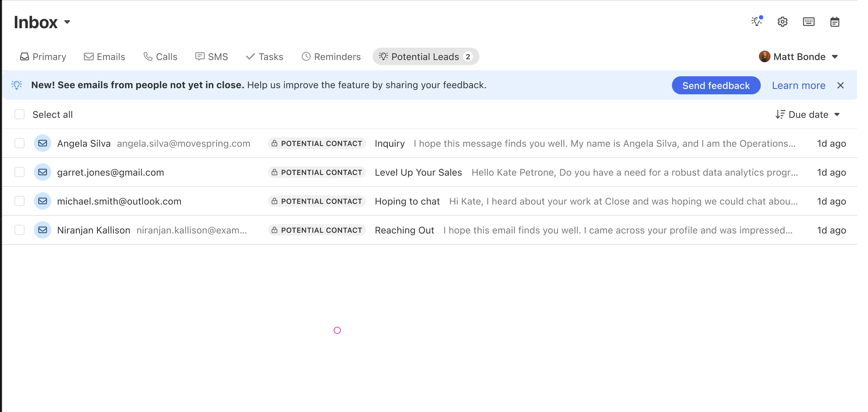Open the calendar icon in header
This screenshot has width=868, height=412.
pos(834,22)
